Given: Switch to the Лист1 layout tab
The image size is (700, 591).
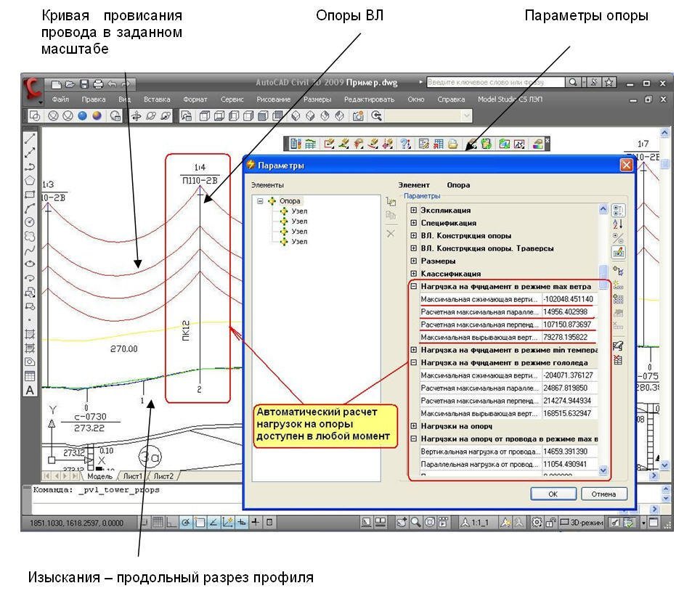Looking at the screenshot, I should [x=133, y=476].
